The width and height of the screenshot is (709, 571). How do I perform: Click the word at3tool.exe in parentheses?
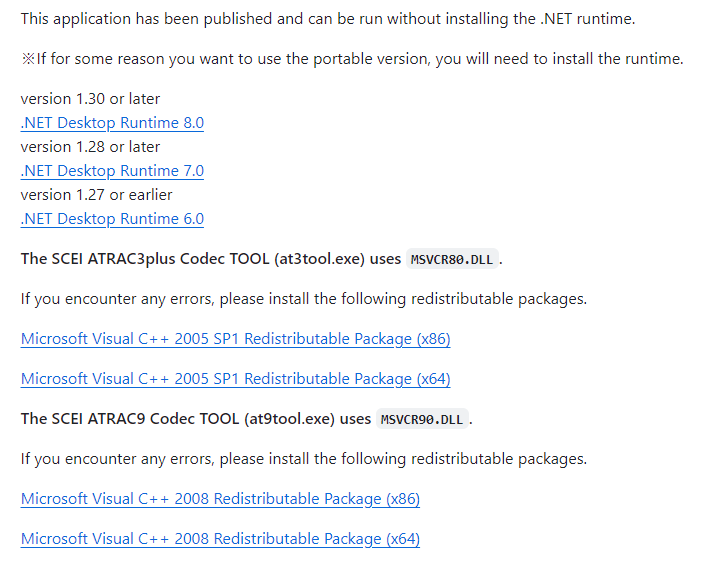319,259
